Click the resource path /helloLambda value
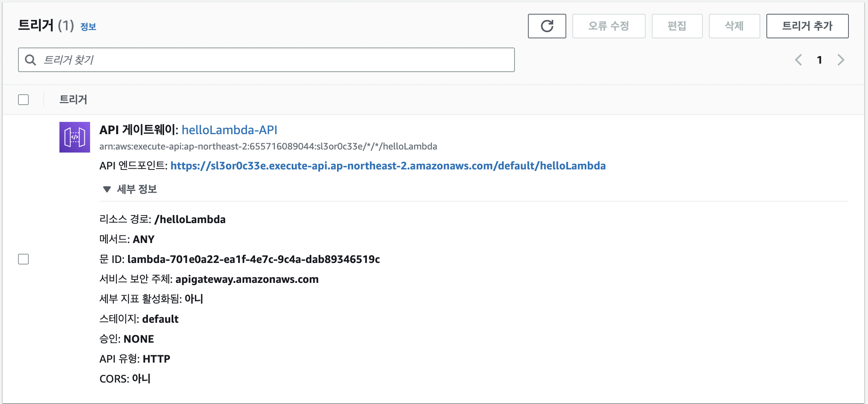Image resolution: width=868 pixels, height=404 pixels. pos(190,219)
